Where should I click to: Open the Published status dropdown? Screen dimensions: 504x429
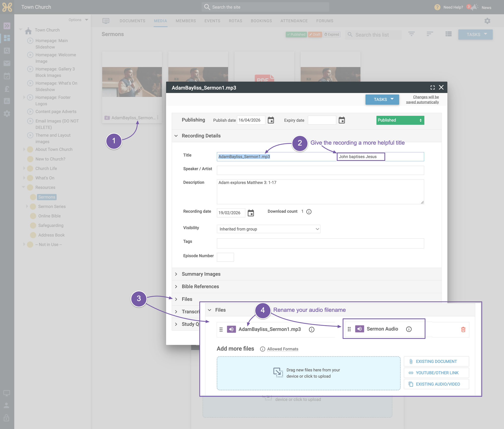400,120
